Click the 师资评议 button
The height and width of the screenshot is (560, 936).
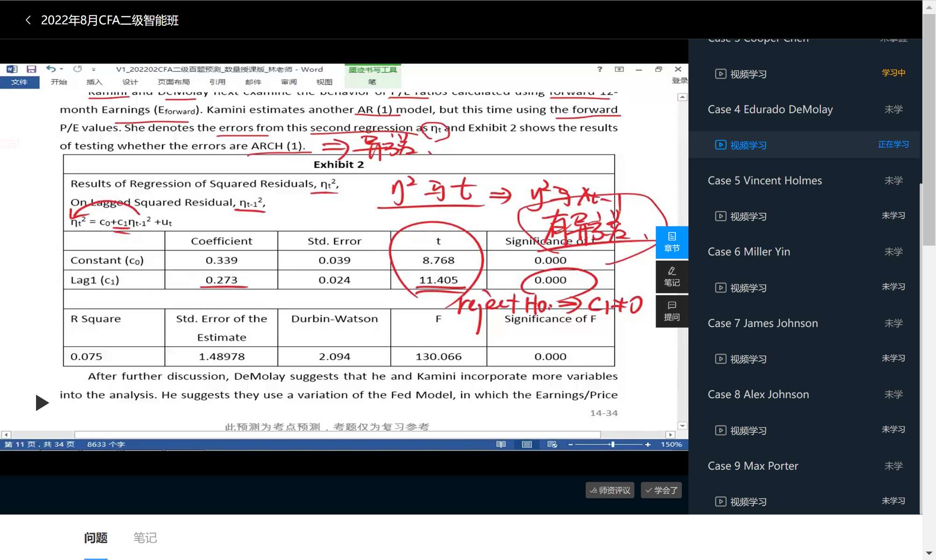[x=610, y=490]
